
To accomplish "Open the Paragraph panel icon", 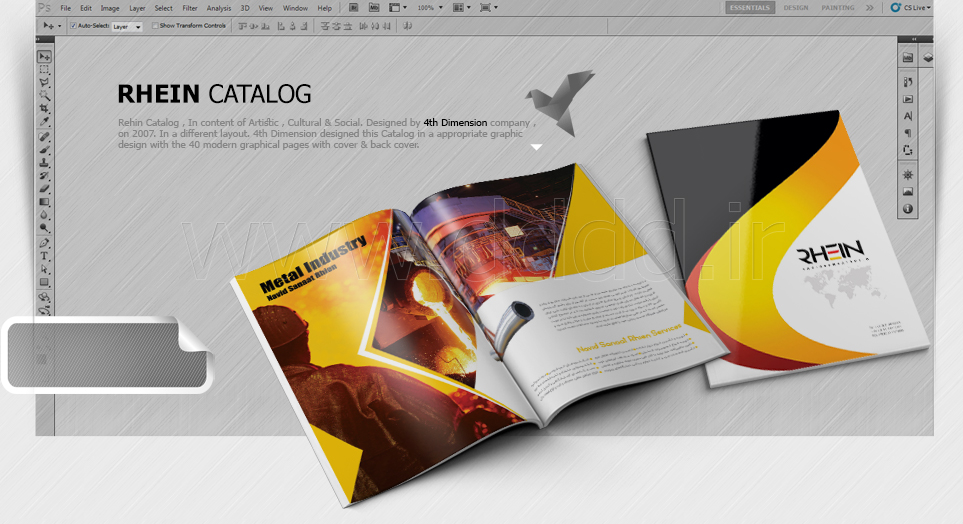I will (908, 133).
